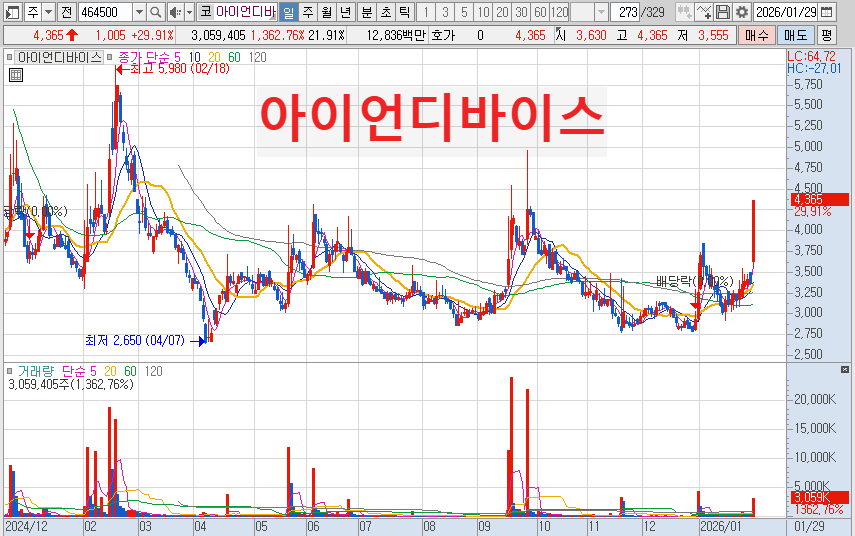Select the 5-day moving average legend
This screenshot has height=536, width=855.
(x=177, y=57)
